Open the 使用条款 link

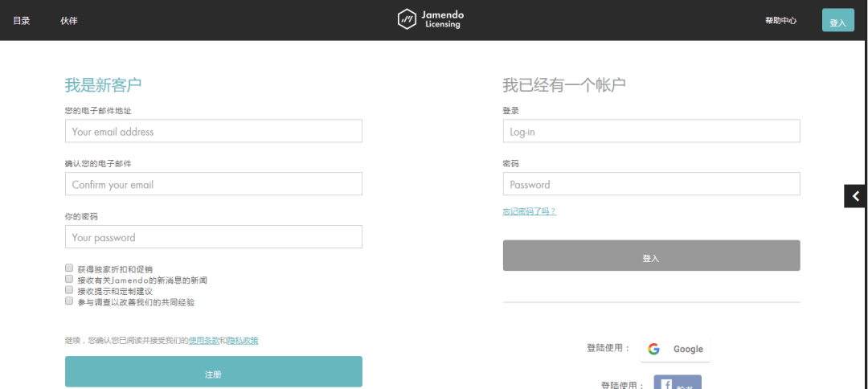click(x=204, y=340)
